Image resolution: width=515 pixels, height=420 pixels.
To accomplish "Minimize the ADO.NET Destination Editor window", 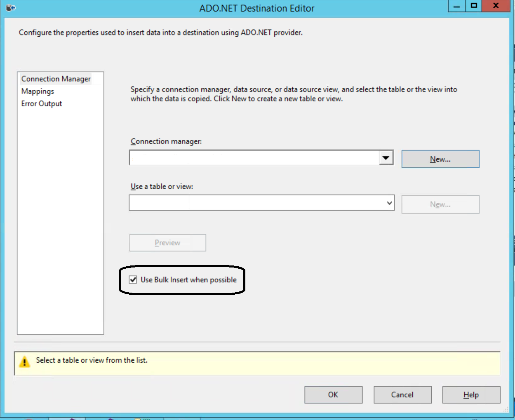I will [456, 6].
